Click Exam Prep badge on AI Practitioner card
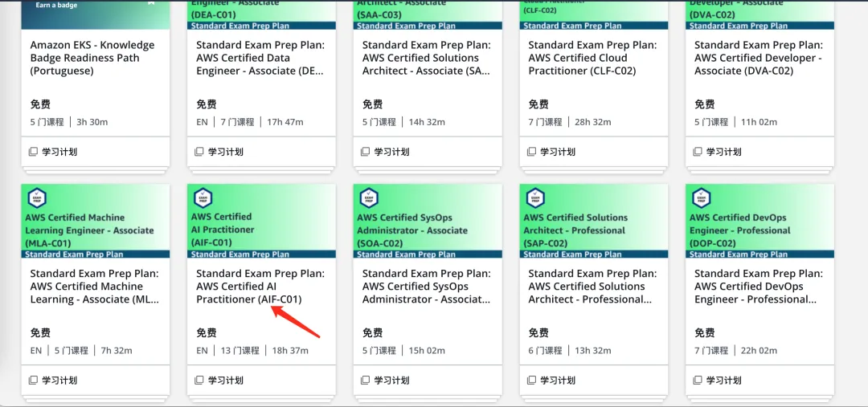Screen dimensions: 868x407 203,197
